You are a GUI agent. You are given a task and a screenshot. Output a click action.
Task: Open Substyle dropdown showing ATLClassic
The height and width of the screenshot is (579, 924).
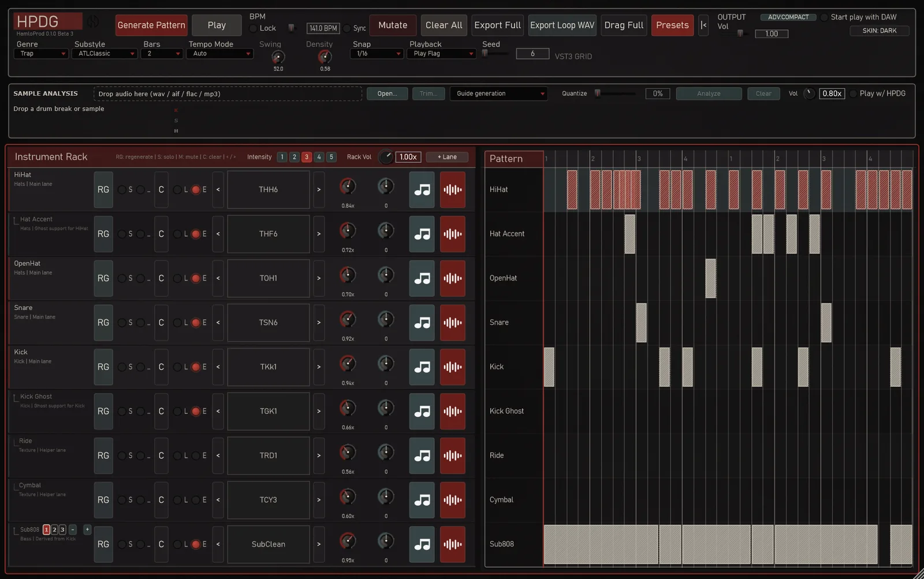point(105,54)
